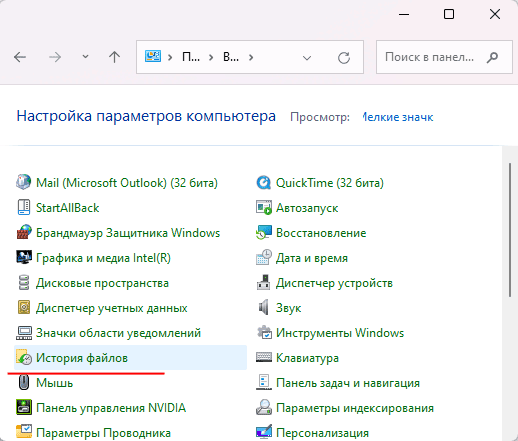Open the Мелкие значки view dropdown
This screenshot has width=518, height=441.
pos(398,117)
